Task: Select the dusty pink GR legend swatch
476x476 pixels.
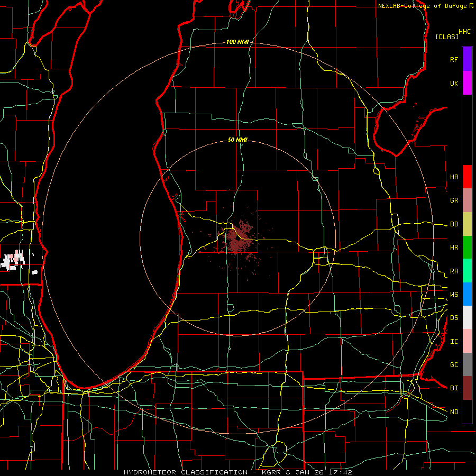Action: click(x=467, y=200)
